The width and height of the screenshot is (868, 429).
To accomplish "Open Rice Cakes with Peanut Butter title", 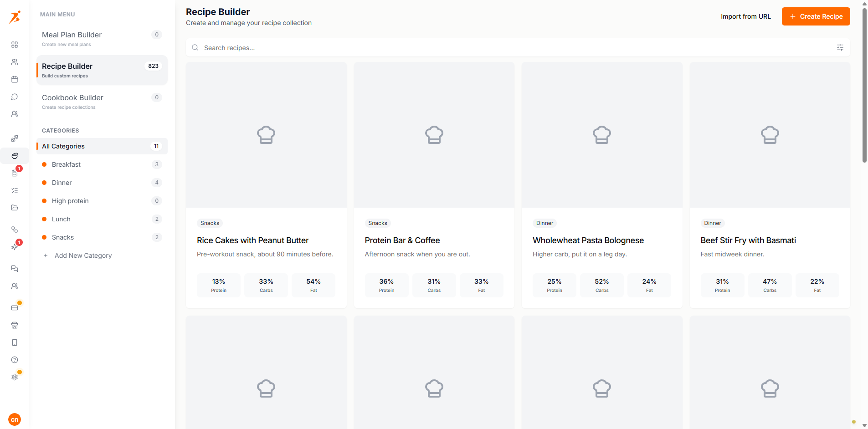I will pyautogui.click(x=252, y=240).
